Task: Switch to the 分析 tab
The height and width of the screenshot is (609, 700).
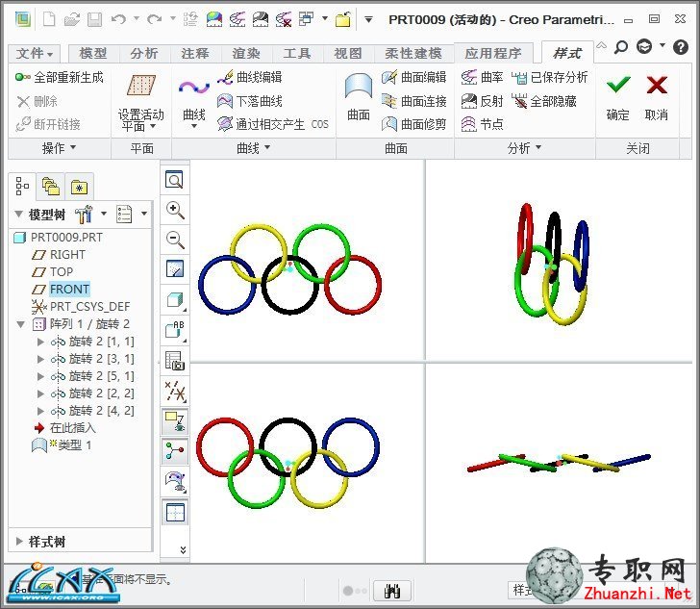Action: coord(144,54)
